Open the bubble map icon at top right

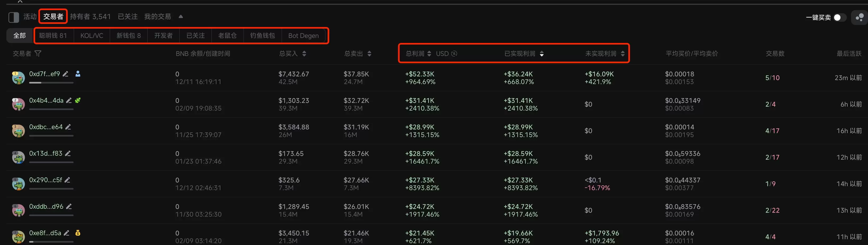(x=859, y=17)
